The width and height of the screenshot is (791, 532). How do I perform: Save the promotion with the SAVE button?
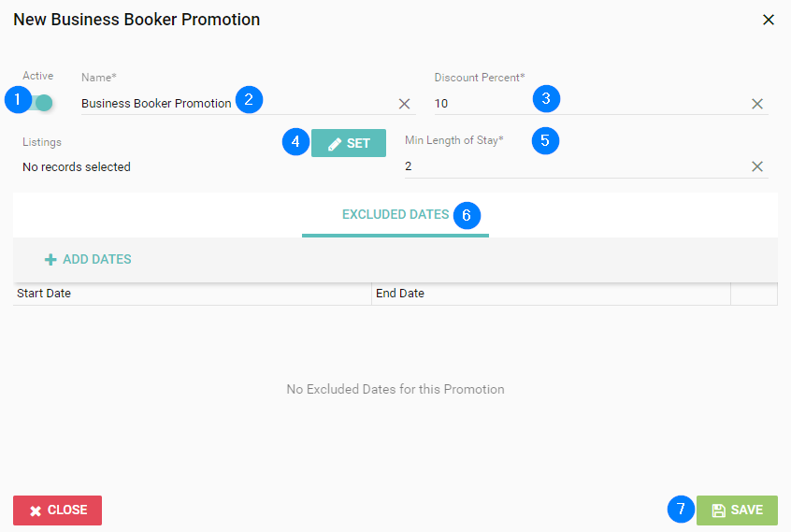pyautogui.click(x=737, y=510)
